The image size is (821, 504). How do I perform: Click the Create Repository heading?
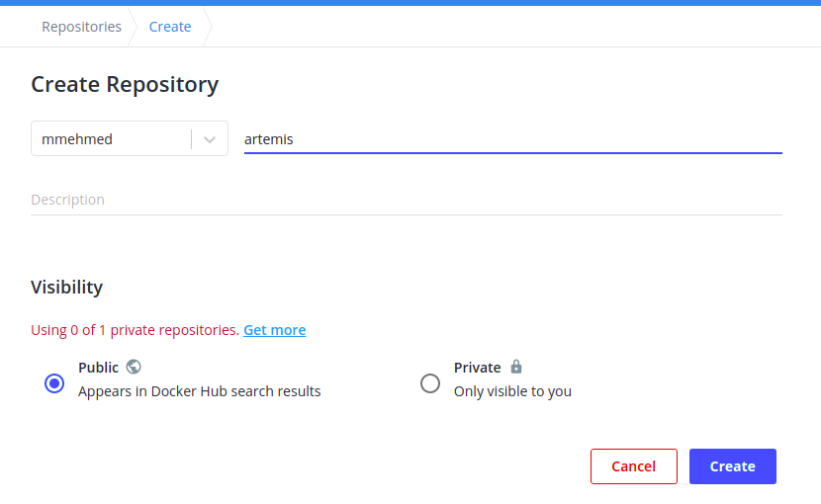click(125, 84)
